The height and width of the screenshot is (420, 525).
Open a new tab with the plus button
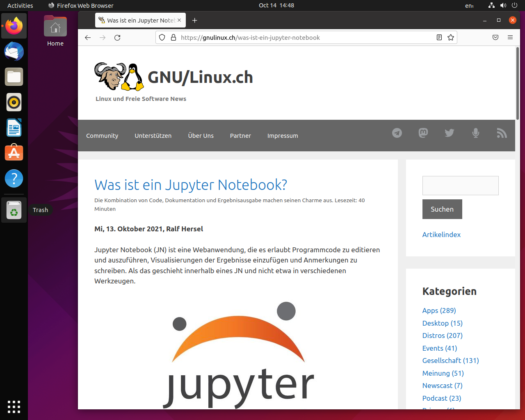pyautogui.click(x=195, y=20)
